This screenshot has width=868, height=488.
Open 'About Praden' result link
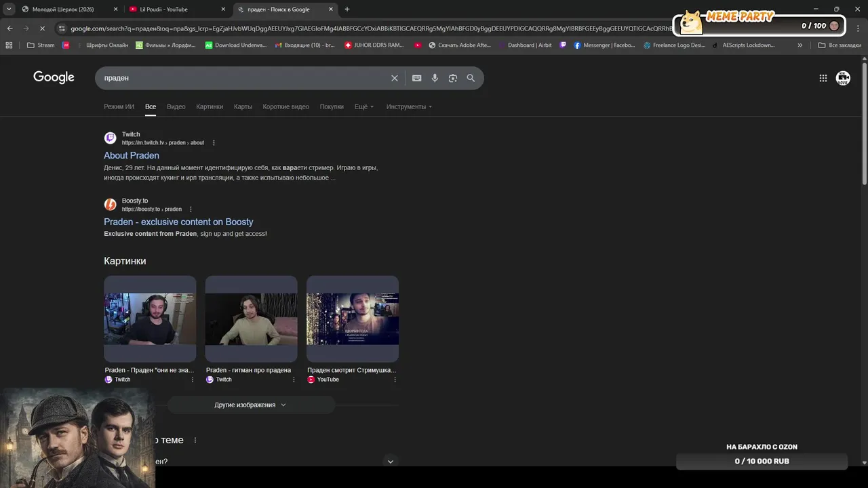(x=132, y=156)
